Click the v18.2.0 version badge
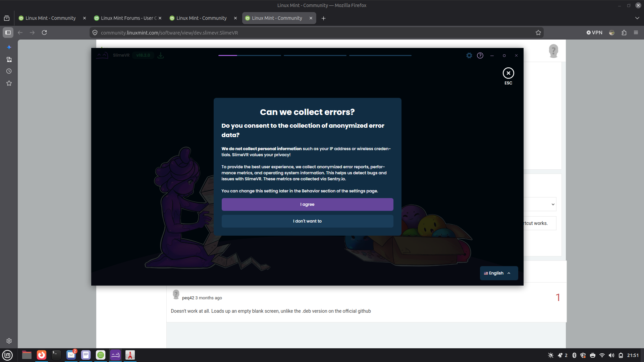The image size is (644, 362). click(x=143, y=55)
